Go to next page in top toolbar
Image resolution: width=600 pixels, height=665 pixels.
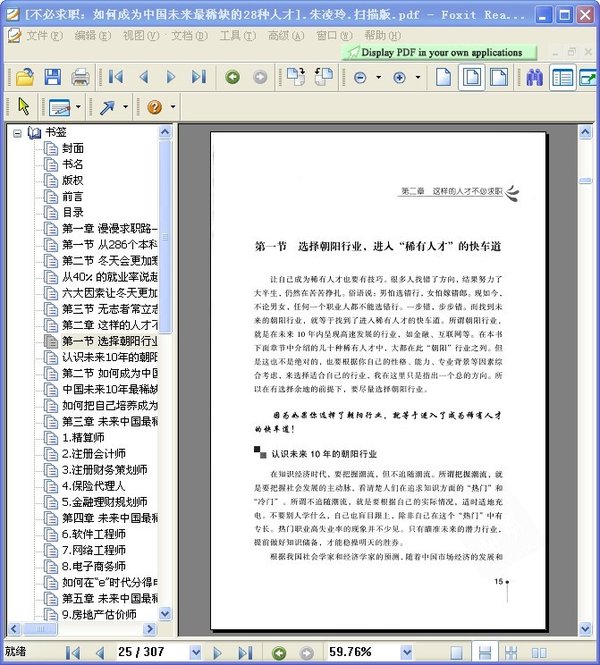(171, 77)
